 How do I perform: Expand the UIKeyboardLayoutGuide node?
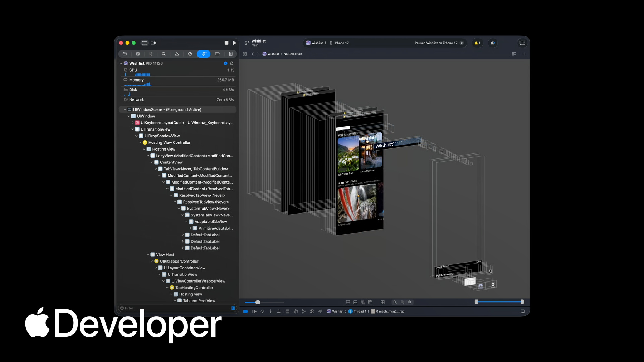click(x=133, y=123)
